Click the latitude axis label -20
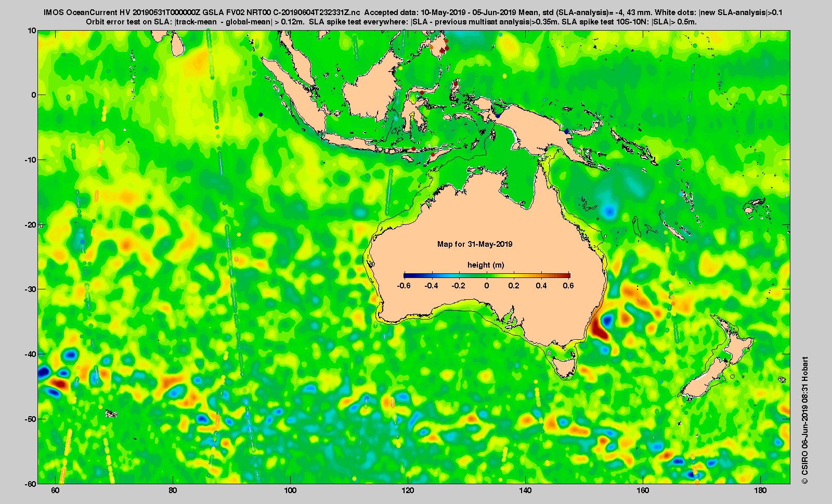 pyautogui.click(x=31, y=225)
